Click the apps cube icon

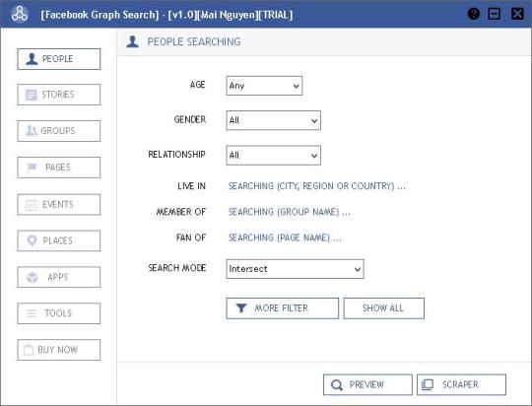tap(32, 277)
